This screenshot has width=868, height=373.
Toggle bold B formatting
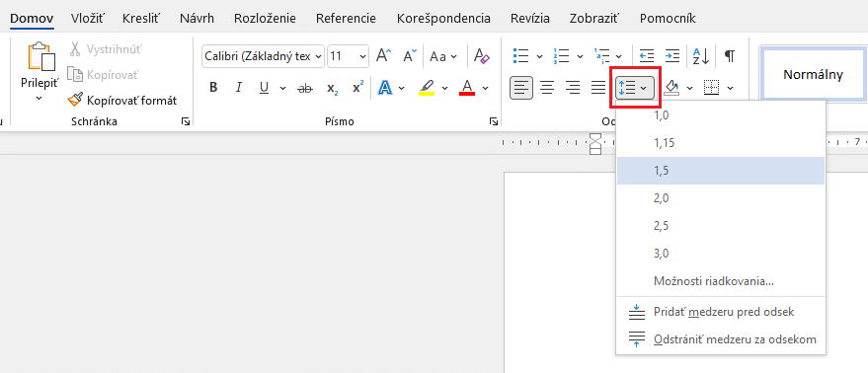click(213, 88)
